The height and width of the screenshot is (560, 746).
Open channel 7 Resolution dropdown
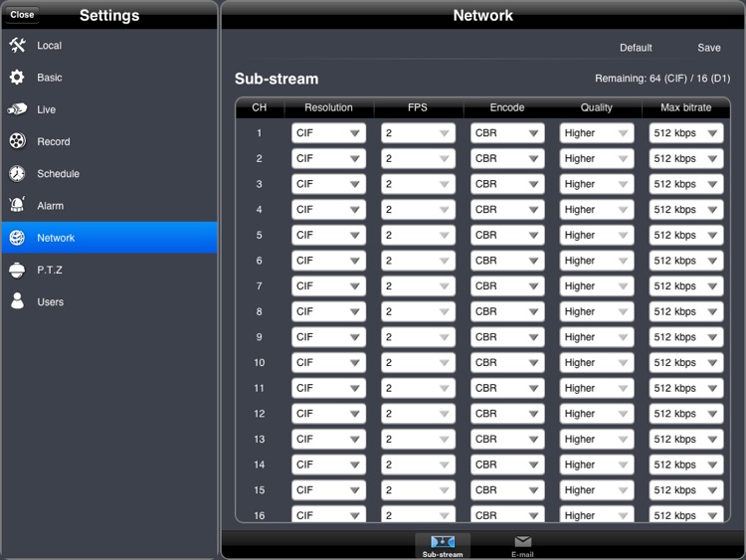click(x=328, y=285)
